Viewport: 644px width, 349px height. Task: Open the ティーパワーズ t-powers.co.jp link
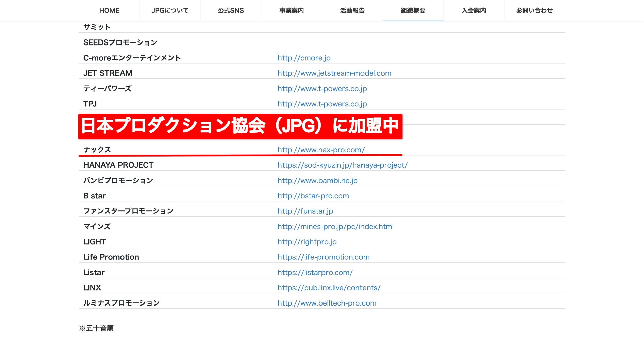tap(322, 89)
